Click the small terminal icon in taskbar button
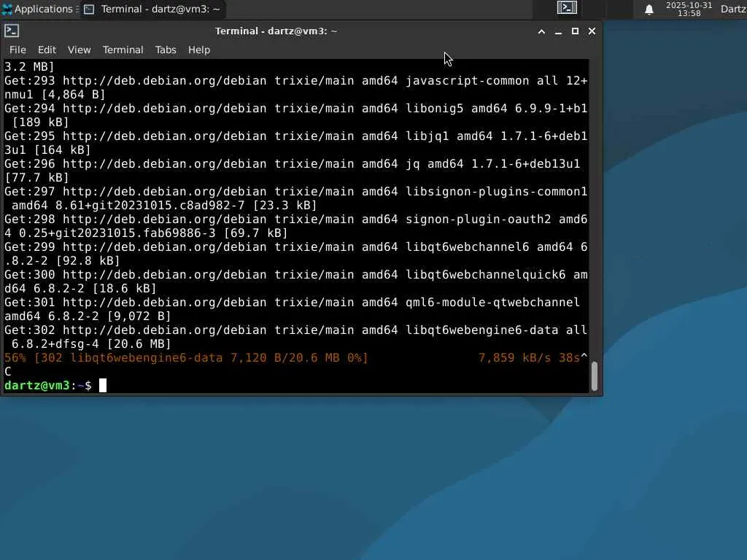747x560 pixels. tap(89, 9)
